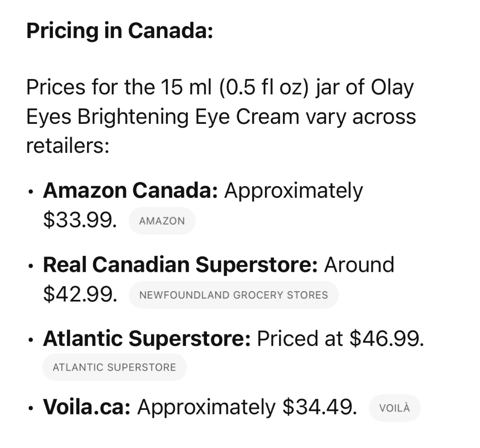Click the bullet before Atlantic Superstore
Screen dimensions: 480x448
coord(31,341)
